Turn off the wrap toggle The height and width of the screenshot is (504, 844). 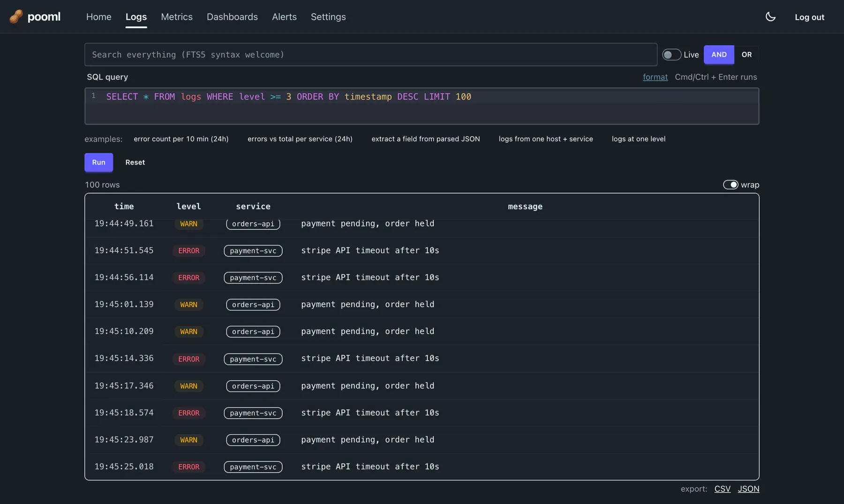(731, 185)
